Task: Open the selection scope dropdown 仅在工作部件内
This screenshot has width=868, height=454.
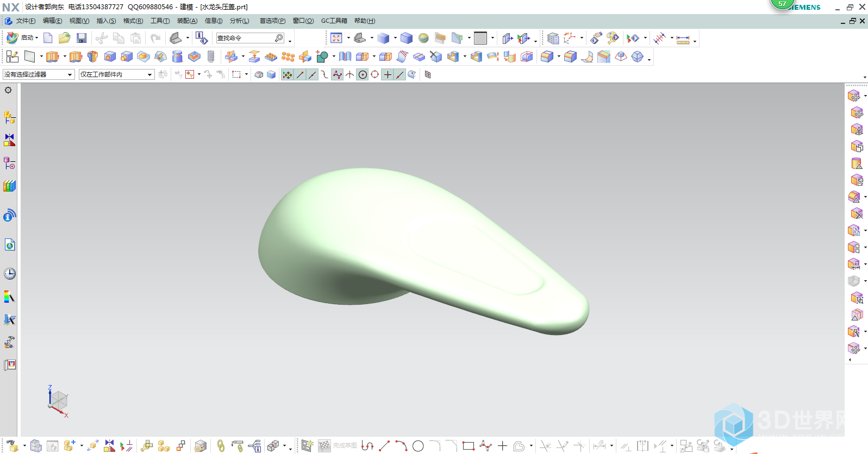Action: point(116,74)
